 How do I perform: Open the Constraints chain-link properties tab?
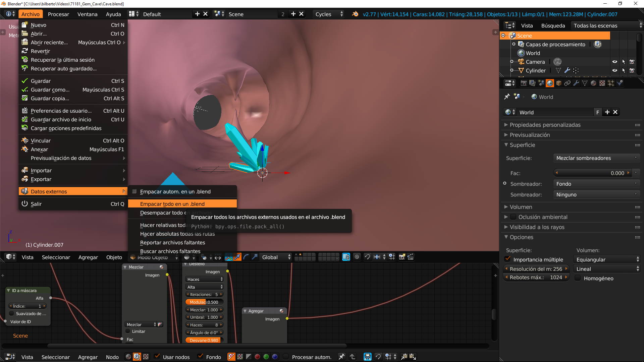click(567, 83)
